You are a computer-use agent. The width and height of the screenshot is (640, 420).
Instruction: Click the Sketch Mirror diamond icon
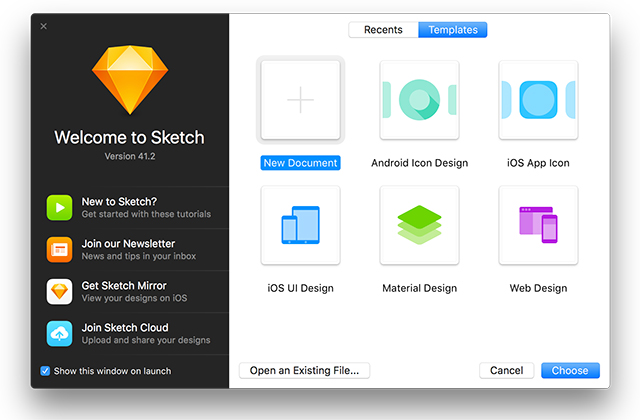60,291
